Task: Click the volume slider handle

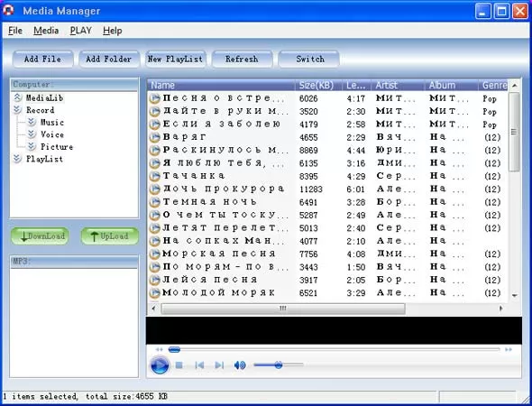Action: click(279, 365)
